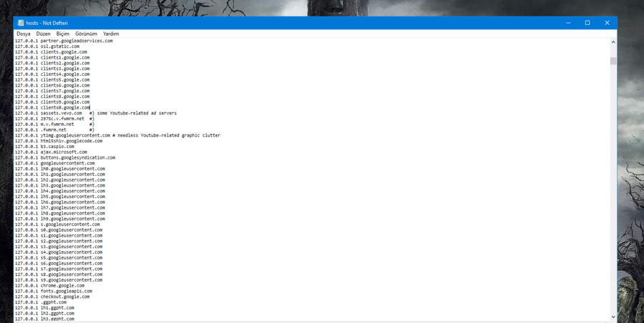Click the line clients2.google.com
Image resolution: width=644 pixels, height=323 pixels.
[52, 63]
